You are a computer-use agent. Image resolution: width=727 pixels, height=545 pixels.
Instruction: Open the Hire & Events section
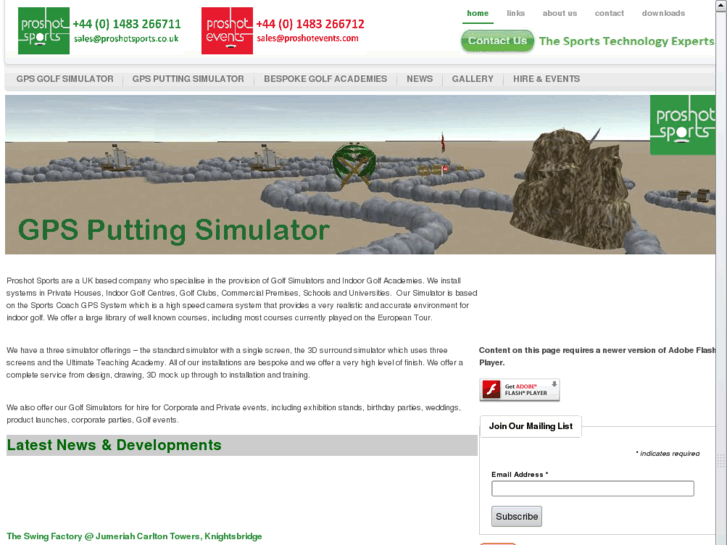coord(546,79)
